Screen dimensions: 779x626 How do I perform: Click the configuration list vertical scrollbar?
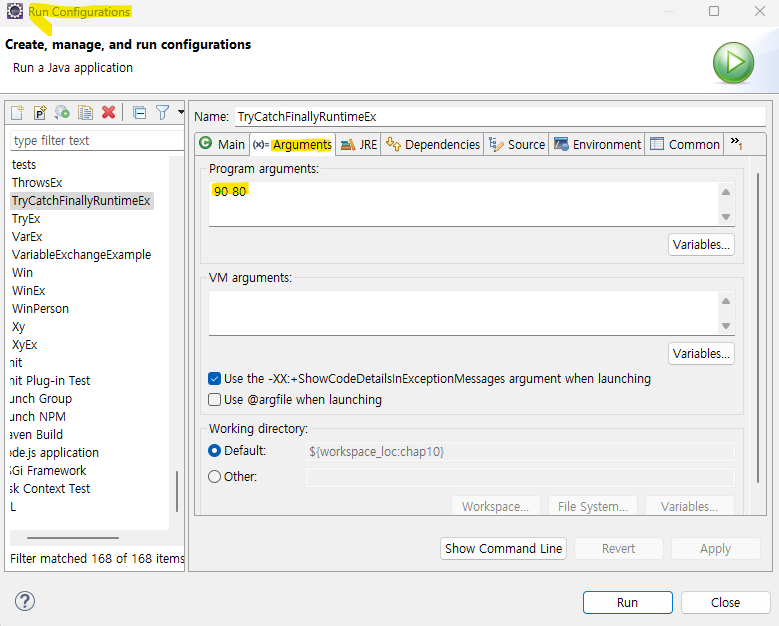click(x=177, y=491)
